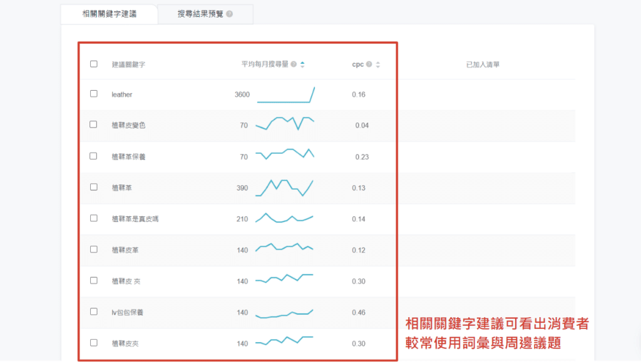The width and height of the screenshot is (641, 364).
Task: Click the help icon beside cpc header
Action: click(369, 64)
